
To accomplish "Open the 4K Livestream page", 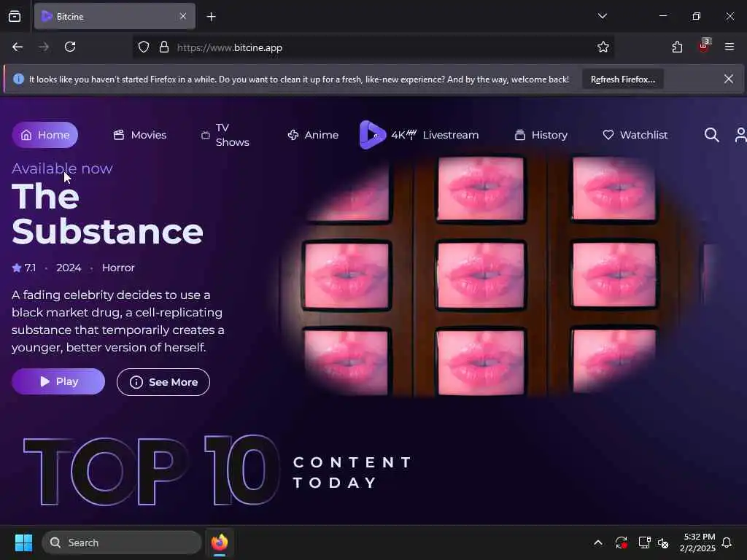I will click(435, 135).
